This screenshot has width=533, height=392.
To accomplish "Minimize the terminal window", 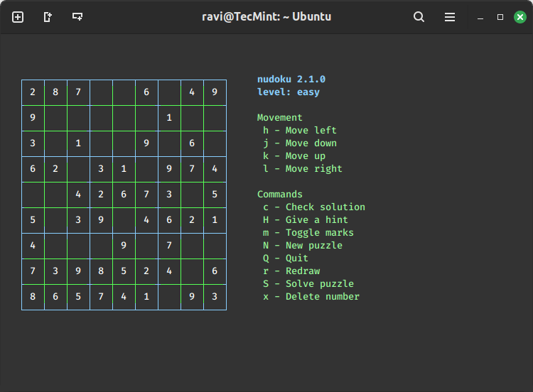I will [x=480, y=17].
